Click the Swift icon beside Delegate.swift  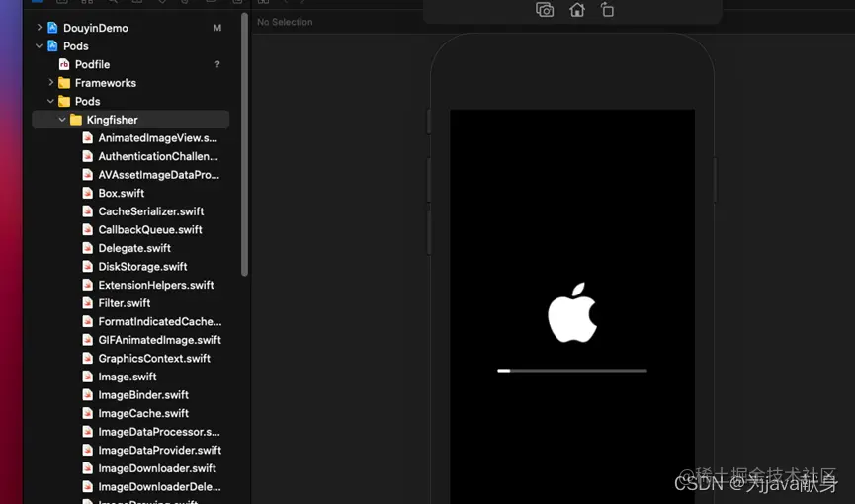click(87, 248)
